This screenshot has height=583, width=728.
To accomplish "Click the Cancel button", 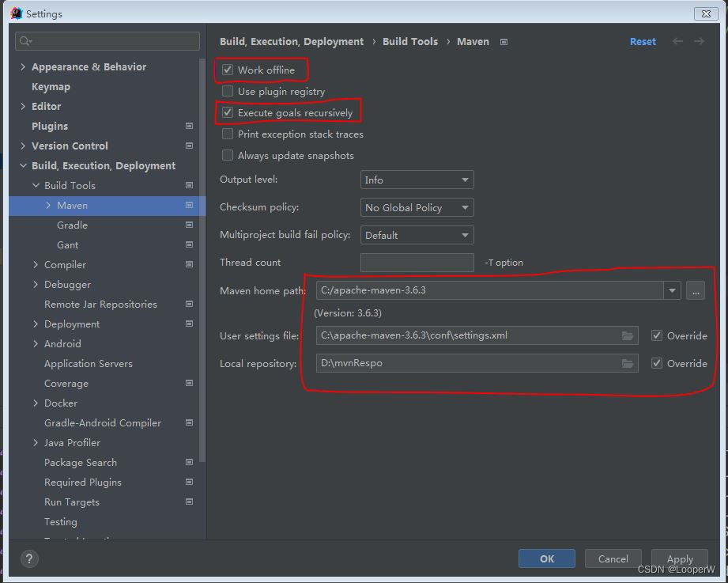I will click(x=613, y=558).
